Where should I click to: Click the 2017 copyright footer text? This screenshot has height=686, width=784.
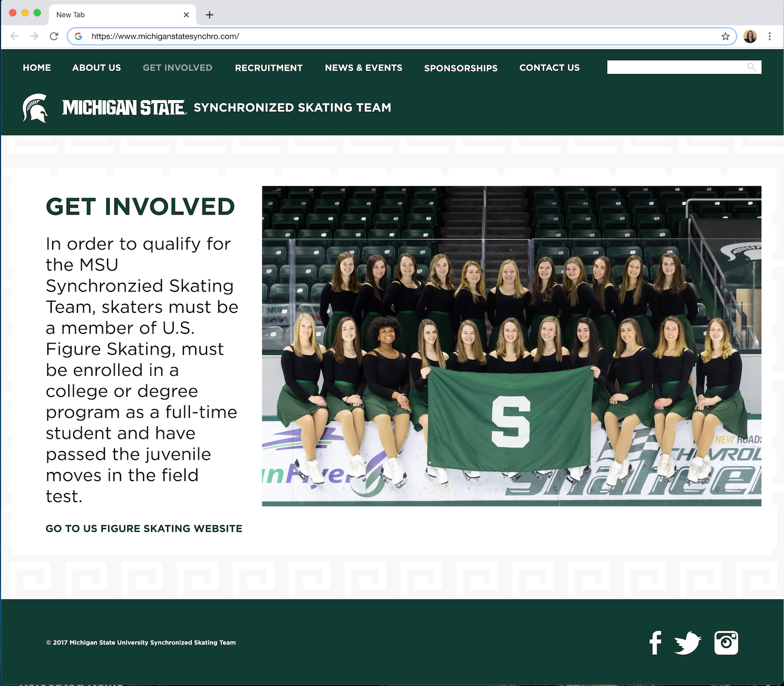(141, 642)
